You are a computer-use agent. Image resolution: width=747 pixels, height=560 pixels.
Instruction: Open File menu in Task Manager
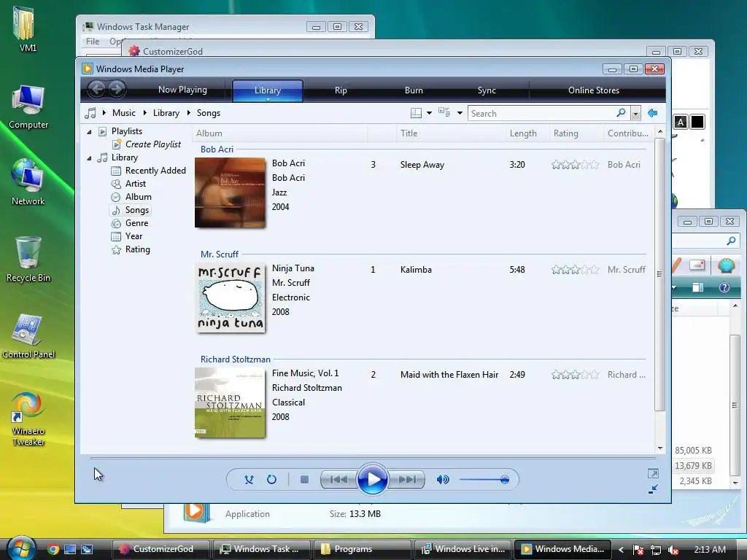click(93, 42)
